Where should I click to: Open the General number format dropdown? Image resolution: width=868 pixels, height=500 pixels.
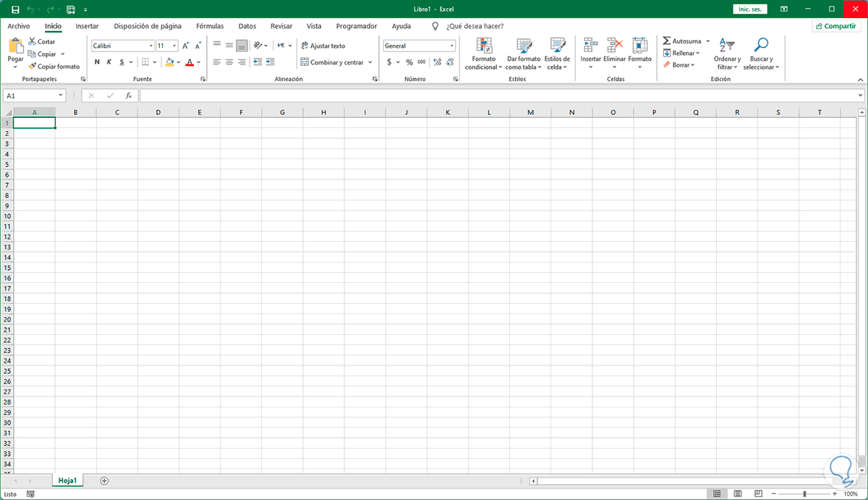coord(451,46)
